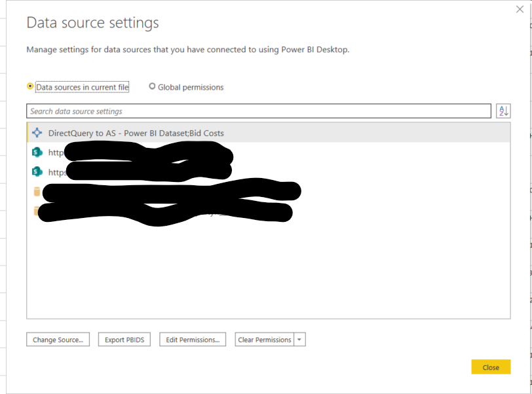Click the first database cylinder icon
The image size is (532, 394).
point(37,192)
